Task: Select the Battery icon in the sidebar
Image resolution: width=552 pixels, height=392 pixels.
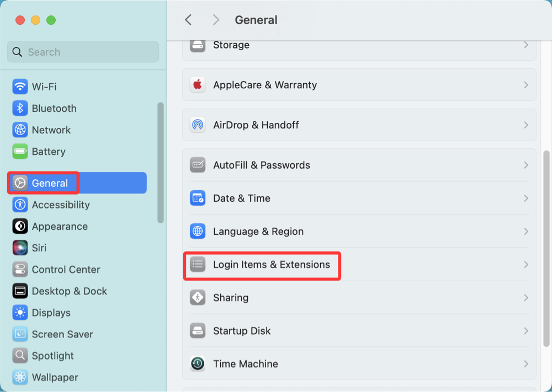Action: (20, 151)
